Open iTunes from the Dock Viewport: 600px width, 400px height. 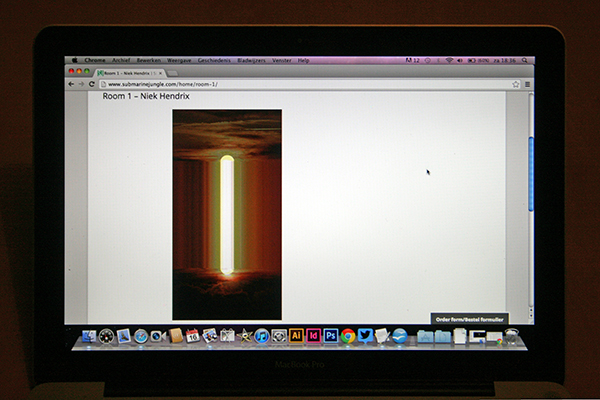(261, 336)
